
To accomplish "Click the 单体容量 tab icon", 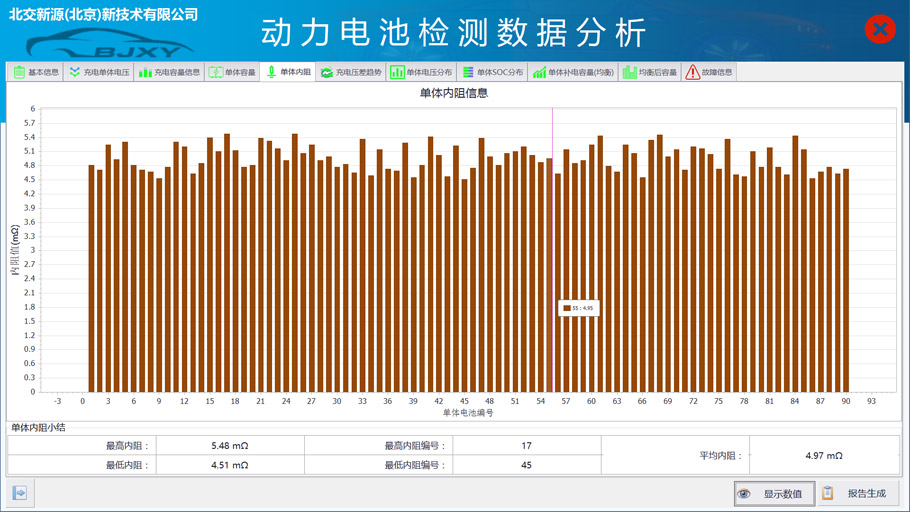I will (x=215, y=72).
